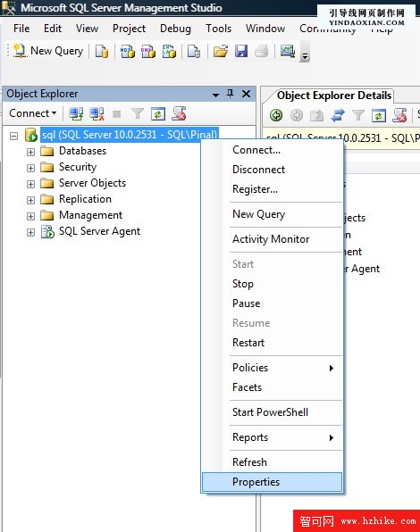Click the Database Engine Query icon

coord(102,51)
